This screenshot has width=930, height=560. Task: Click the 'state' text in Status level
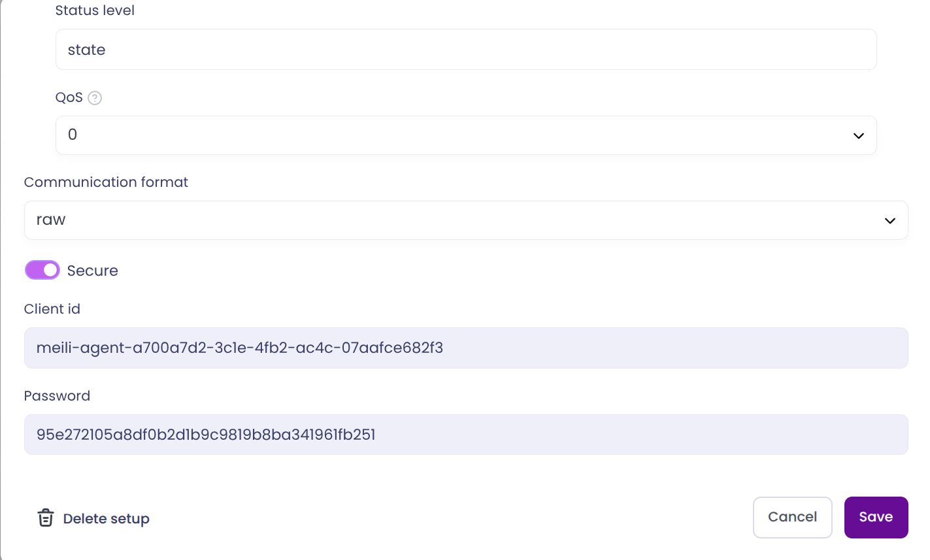click(86, 50)
